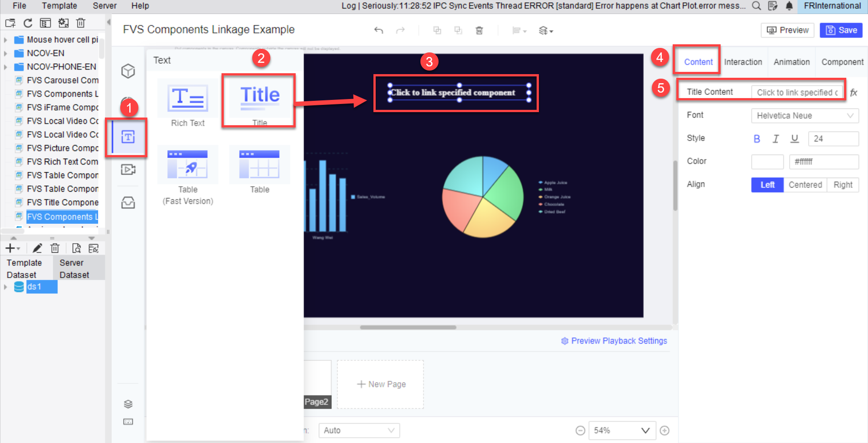Set text alignment to Right
The width and height of the screenshot is (868, 443).
click(843, 184)
